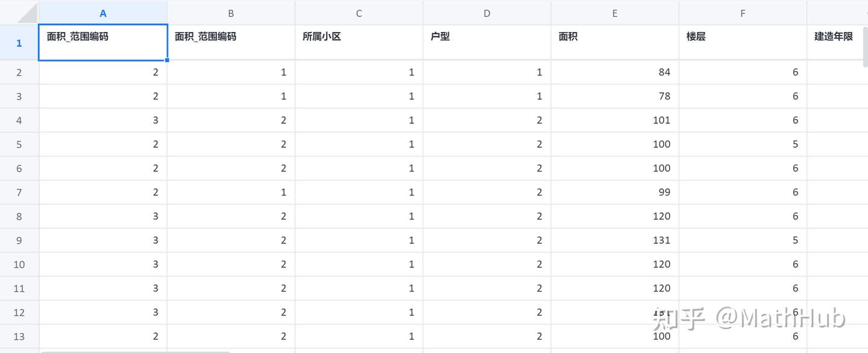Screen dimensions: 868x353
Task: Click the 面积 header cell in column E
Action: pos(614,42)
